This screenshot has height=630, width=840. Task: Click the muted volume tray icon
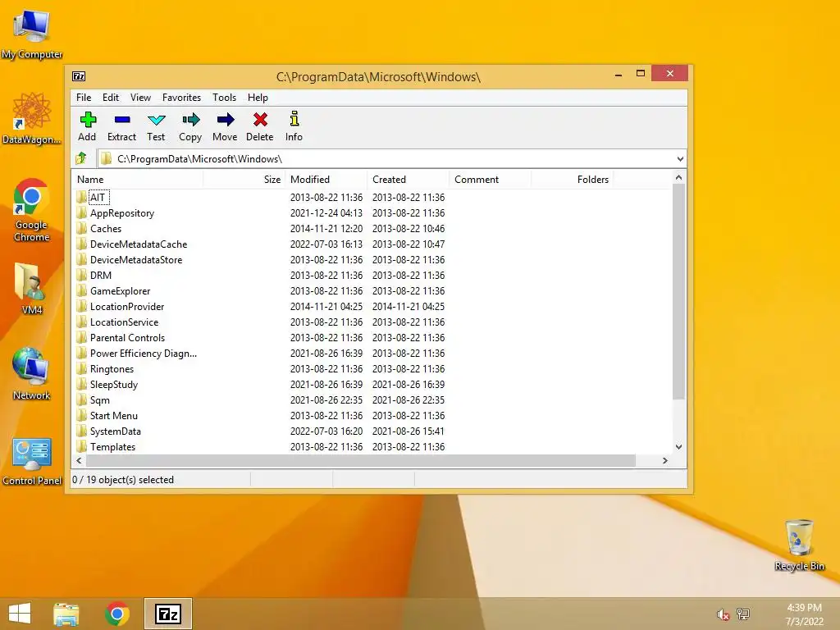point(723,614)
